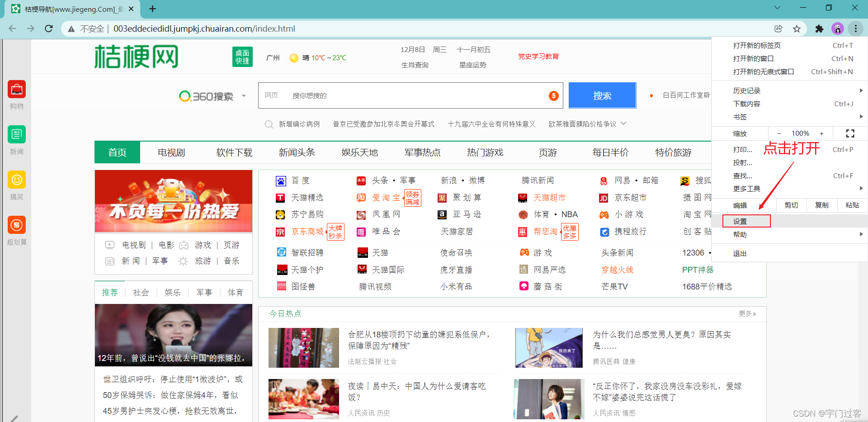The height and width of the screenshot is (422, 868).
Task: Open the 搞笑 sidebar icon
Action: pyautogui.click(x=17, y=180)
